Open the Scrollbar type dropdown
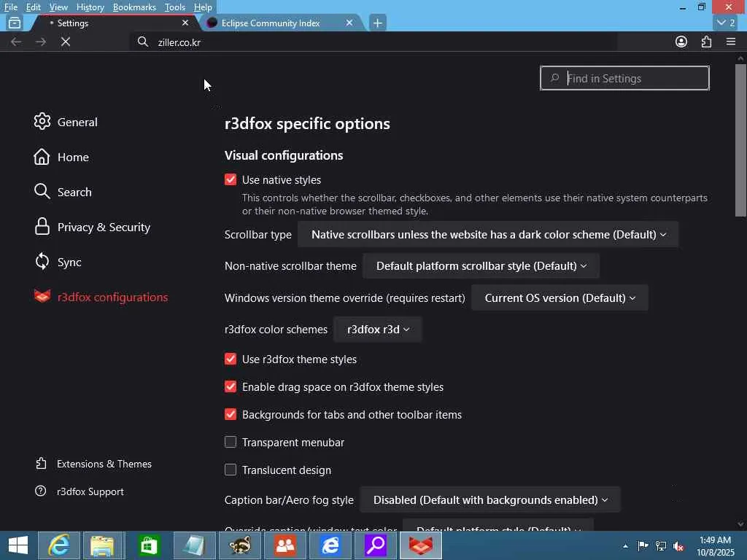Image resolution: width=747 pixels, height=560 pixels. pos(488,234)
